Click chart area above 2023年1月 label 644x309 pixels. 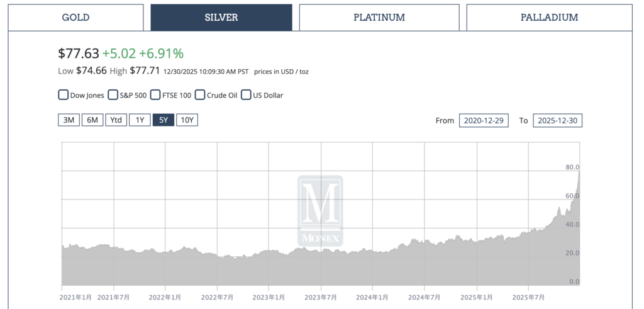[269, 264]
